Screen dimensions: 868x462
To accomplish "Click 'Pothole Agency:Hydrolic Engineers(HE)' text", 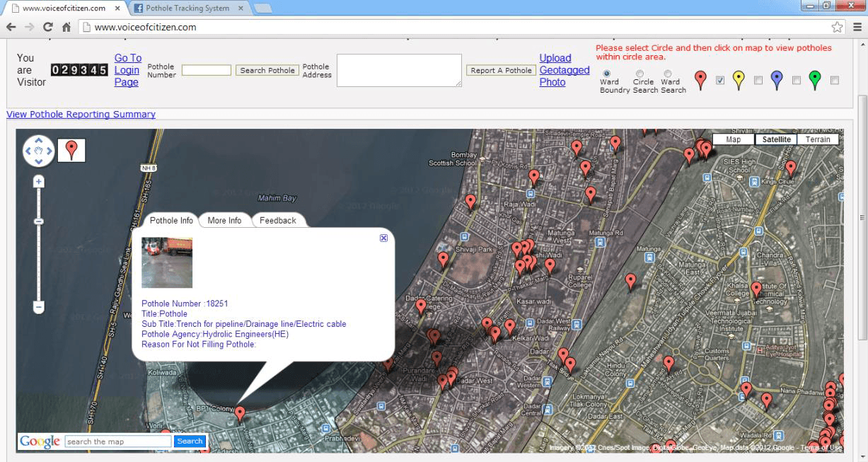I will pos(215,334).
